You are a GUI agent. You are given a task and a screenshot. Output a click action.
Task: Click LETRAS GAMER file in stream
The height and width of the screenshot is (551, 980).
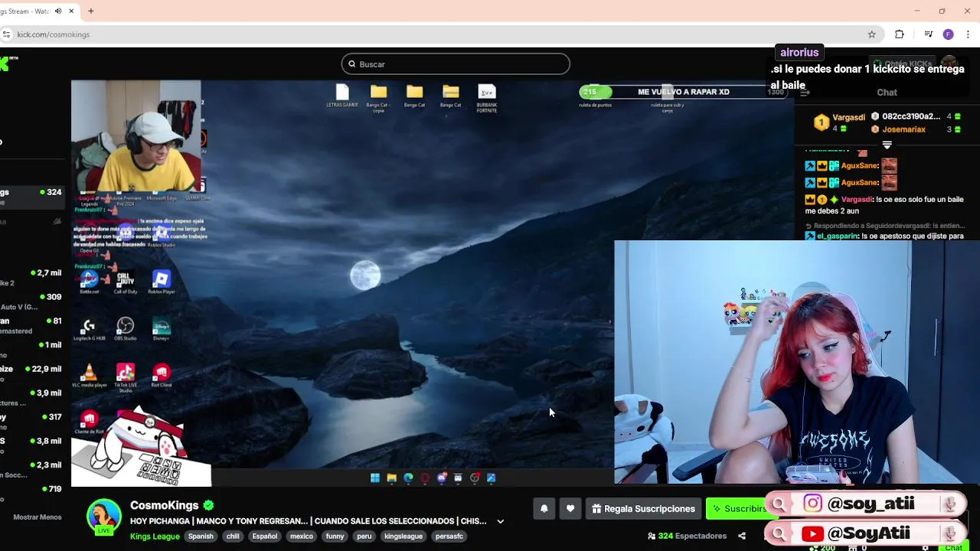pos(342,96)
